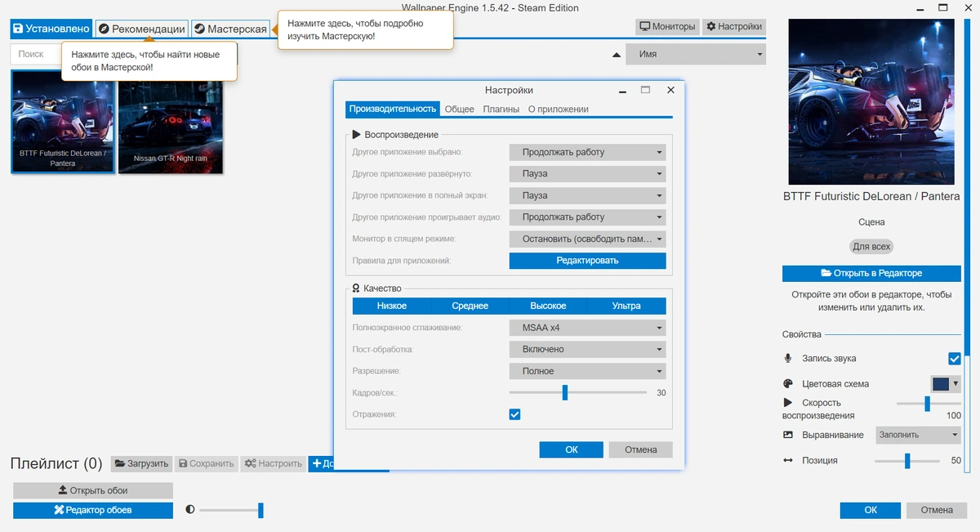Switch to the Общее settings tab
980x532 pixels.
pyautogui.click(x=459, y=109)
